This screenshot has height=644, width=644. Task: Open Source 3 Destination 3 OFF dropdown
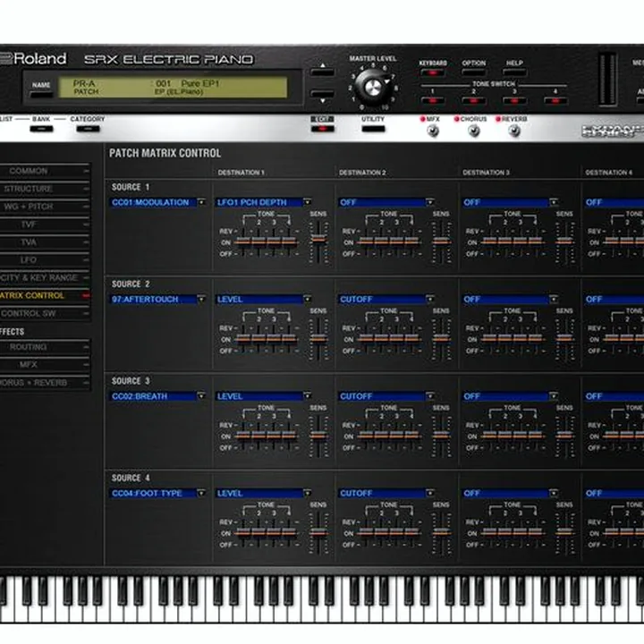(510, 396)
